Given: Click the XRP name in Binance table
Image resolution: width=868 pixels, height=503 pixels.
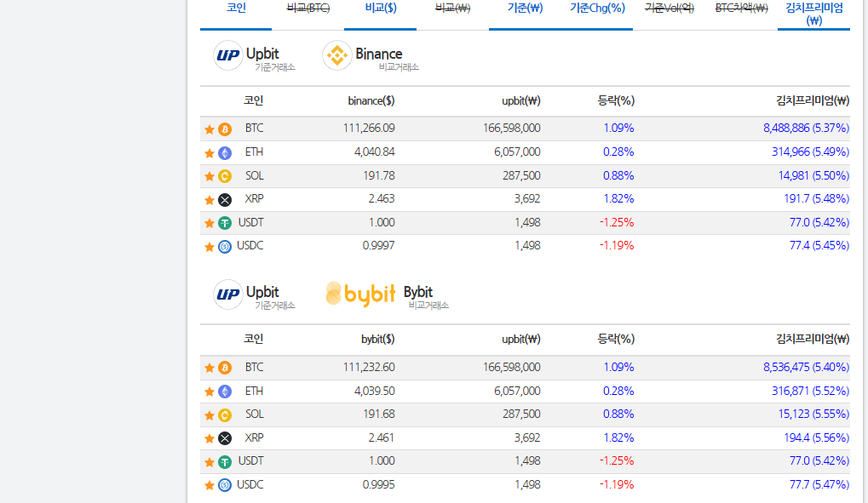Looking at the screenshot, I should pos(254,199).
